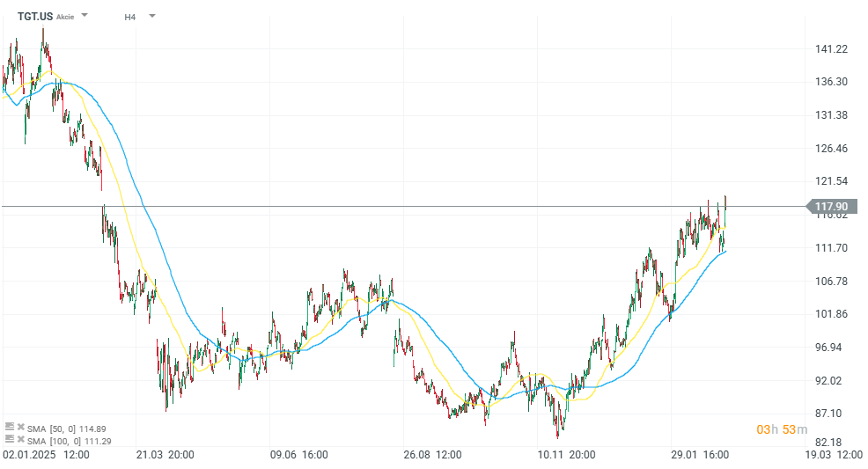Expand the TGT.US symbol dropdown arrow
The width and height of the screenshot is (868, 469).
(85, 16)
